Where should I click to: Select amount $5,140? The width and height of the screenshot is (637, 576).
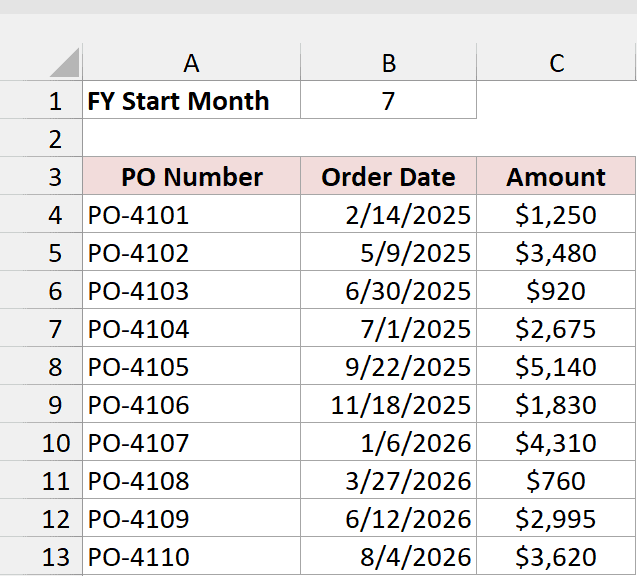556,366
